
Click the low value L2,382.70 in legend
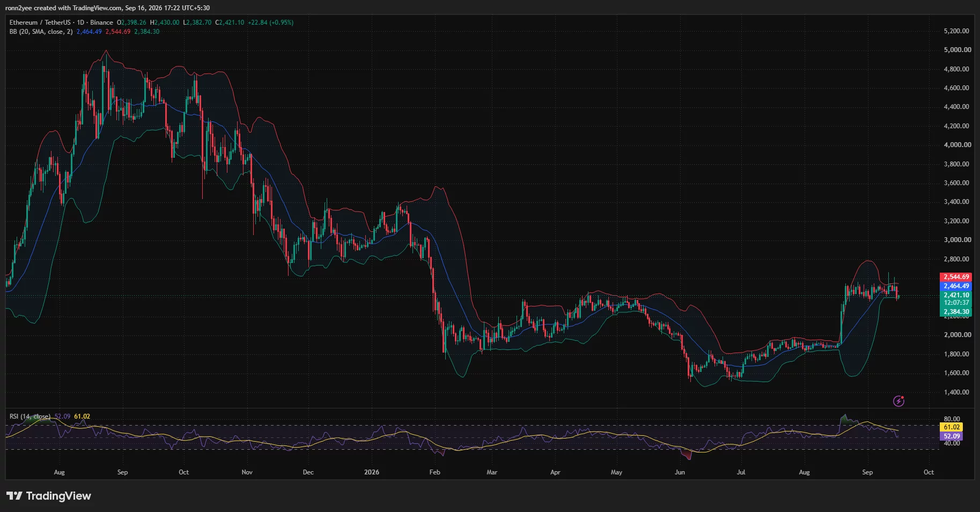click(x=197, y=23)
